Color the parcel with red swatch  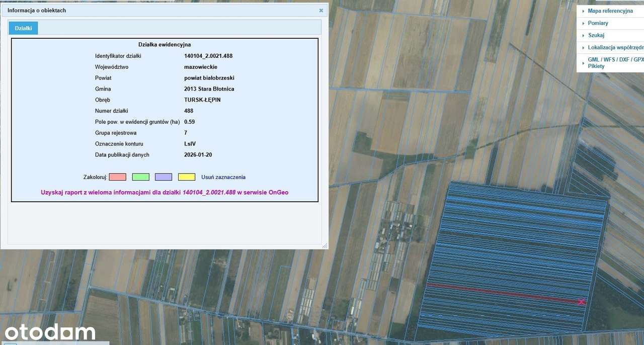coord(117,177)
